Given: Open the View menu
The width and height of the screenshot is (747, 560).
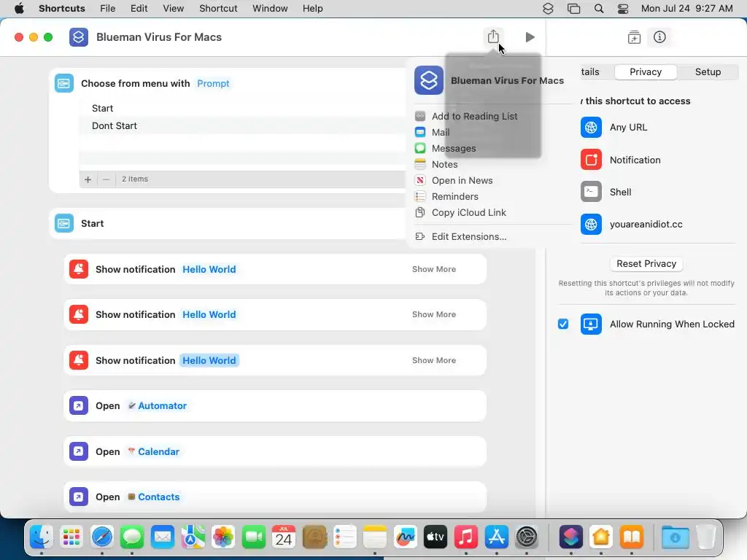Looking at the screenshot, I should coord(174,9).
